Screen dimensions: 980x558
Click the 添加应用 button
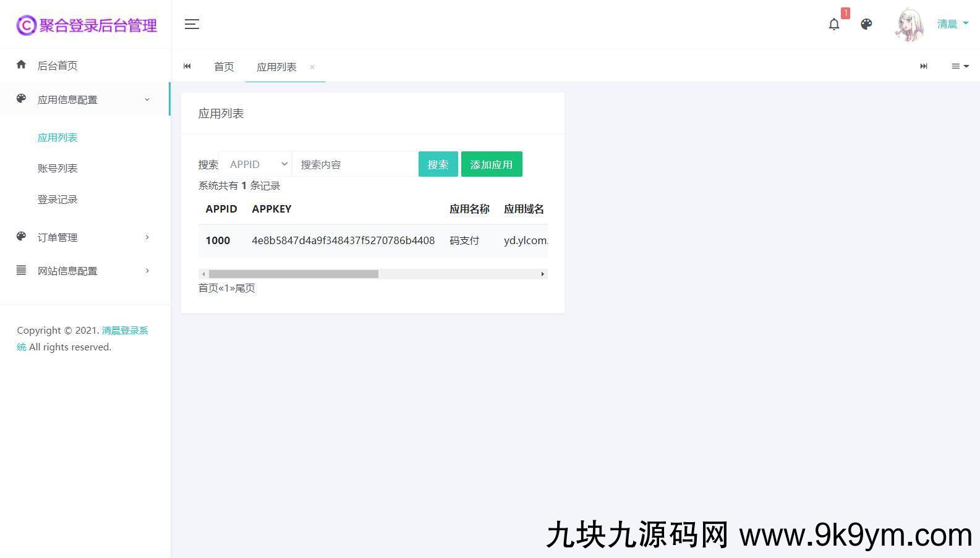tap(492, 164)
